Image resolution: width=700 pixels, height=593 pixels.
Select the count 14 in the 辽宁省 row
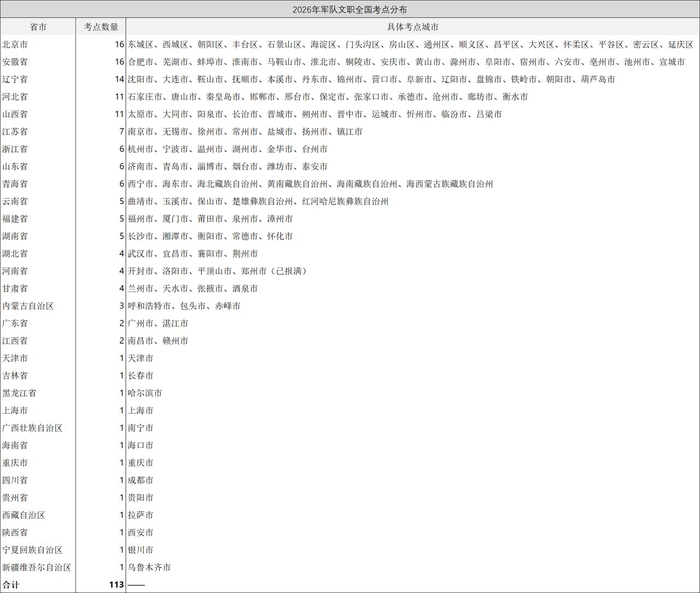120,79
